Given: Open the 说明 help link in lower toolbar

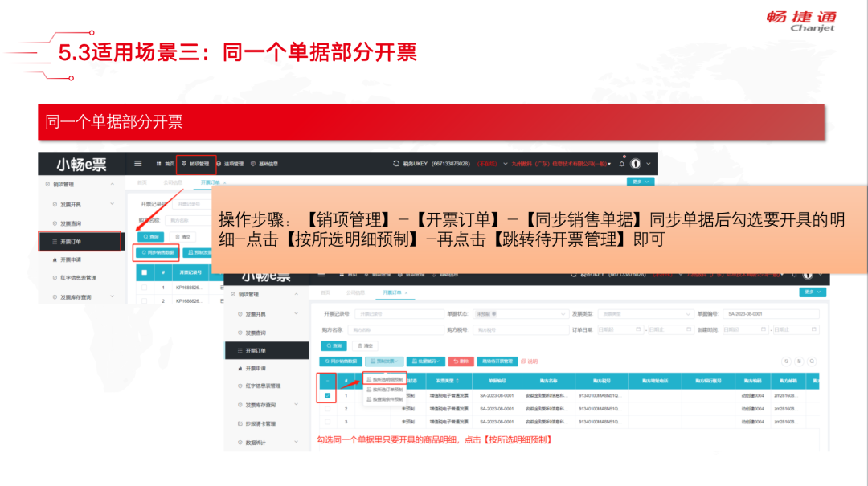Looking at the screenshot, I should (x=529, y=361).
